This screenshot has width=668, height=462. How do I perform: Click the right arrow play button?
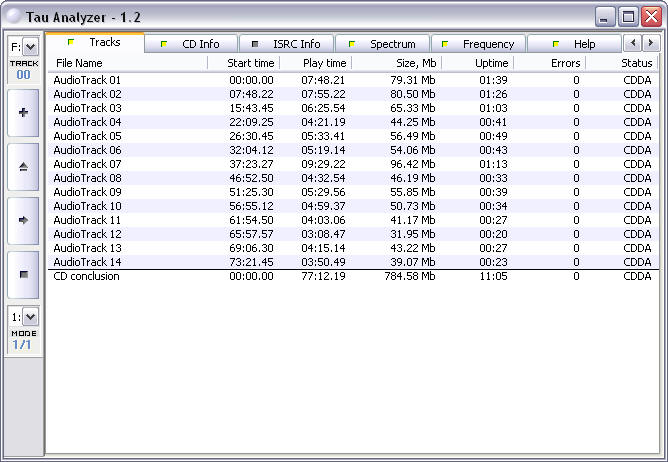coord(23,220)
